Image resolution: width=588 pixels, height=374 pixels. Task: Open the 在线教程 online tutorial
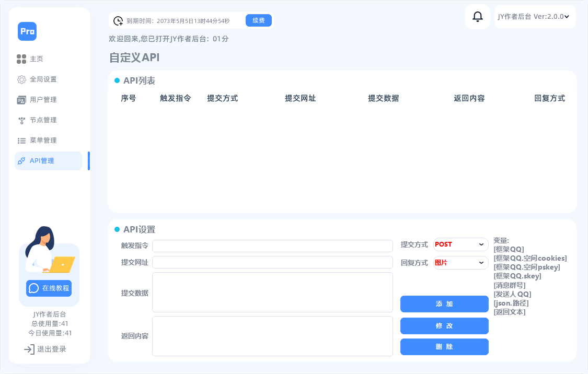coord(49,288)
